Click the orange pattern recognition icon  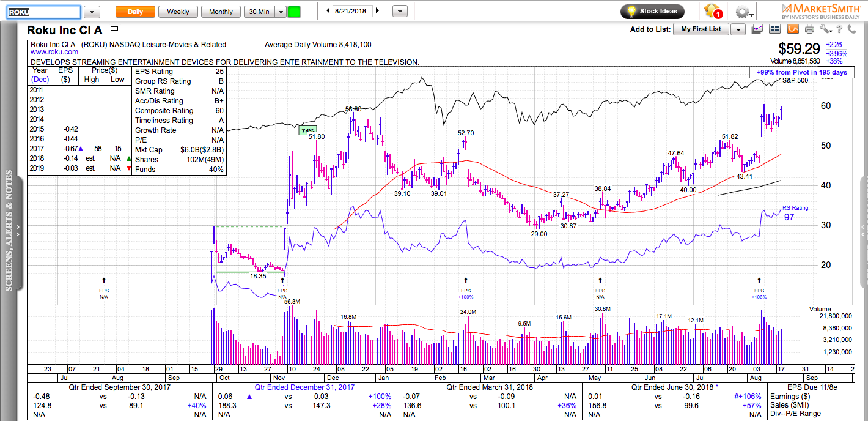point(792,29)
